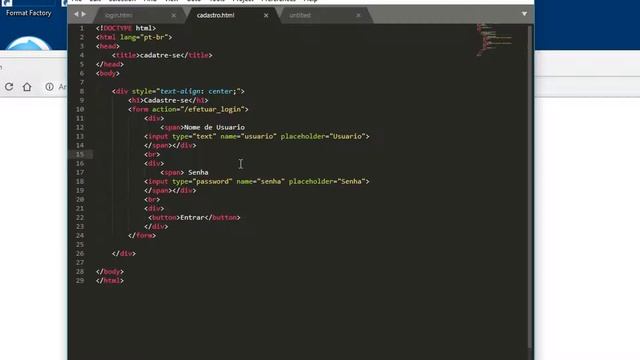Close the untitled tab
640x360 pixels.
tap(358, 15)
